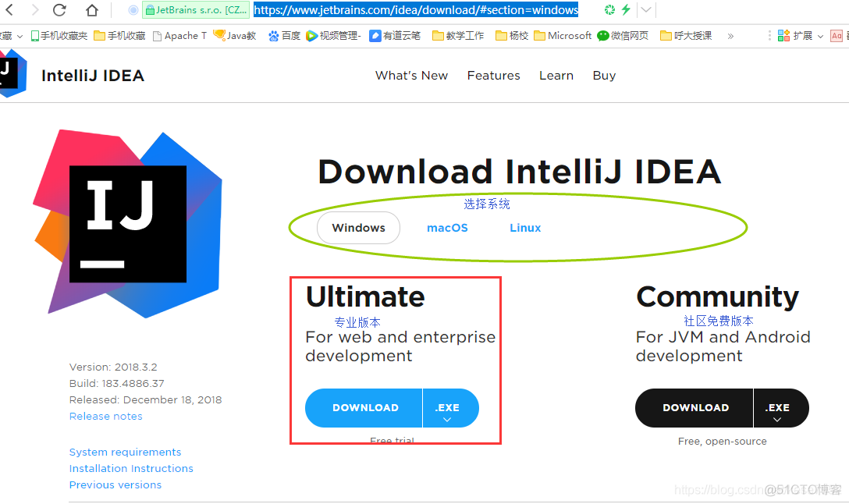Switch to the Linux platform tab

525,228
